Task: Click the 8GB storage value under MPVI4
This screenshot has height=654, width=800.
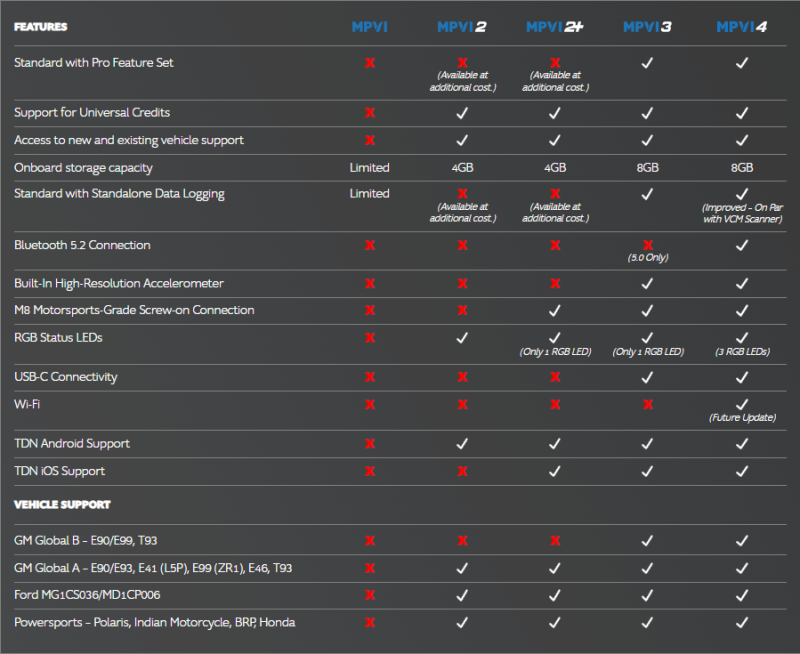Action: 741,168
